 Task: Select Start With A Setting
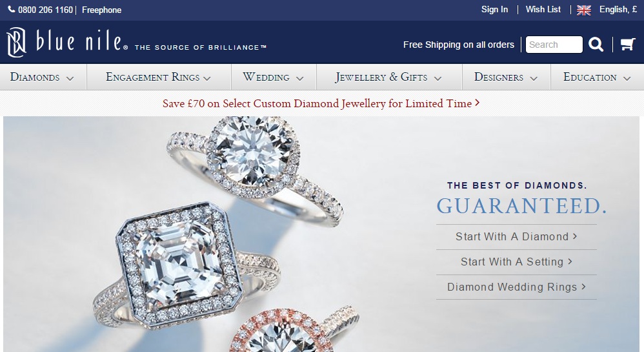(x=516, y=262)
